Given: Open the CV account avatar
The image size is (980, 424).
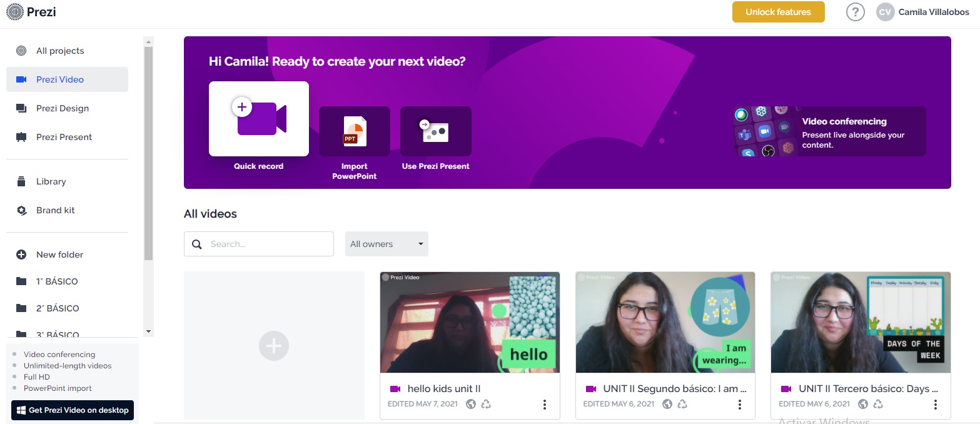Looking at the screenshot, I should (885, 12).
